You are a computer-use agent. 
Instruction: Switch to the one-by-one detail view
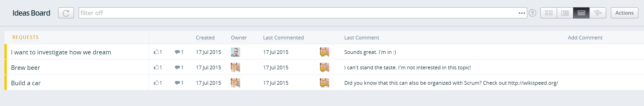tap(565, 13)
